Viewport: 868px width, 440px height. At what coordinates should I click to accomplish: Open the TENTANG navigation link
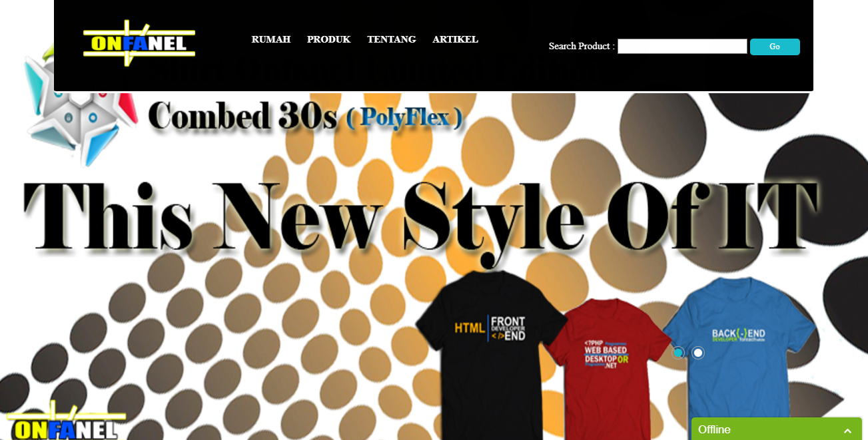pyautogui.click(x=392, y=39)
